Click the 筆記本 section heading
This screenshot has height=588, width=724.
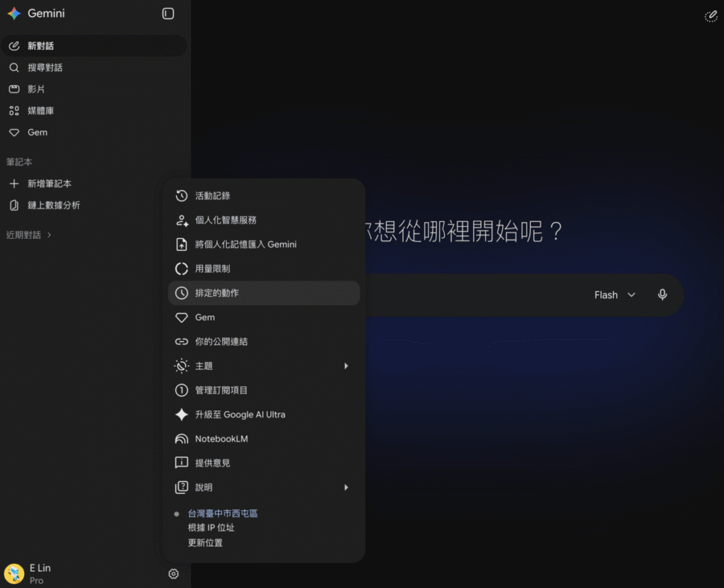(x=19, y=162)
